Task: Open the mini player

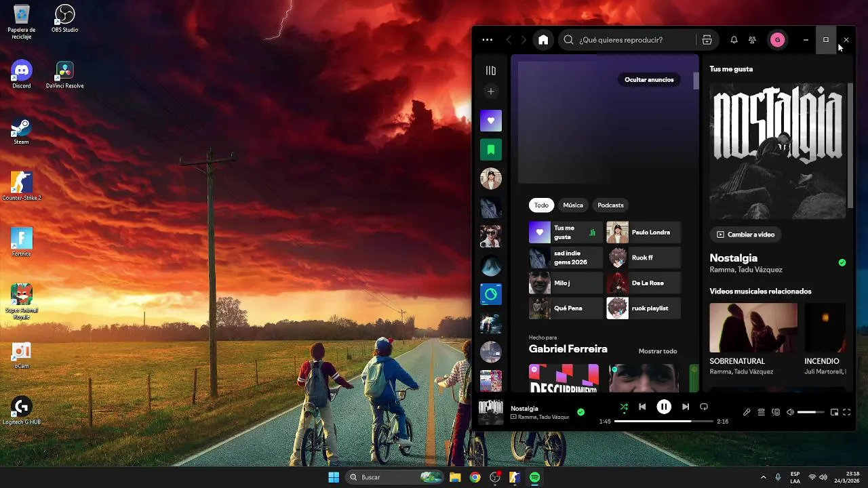Action: 834,412
